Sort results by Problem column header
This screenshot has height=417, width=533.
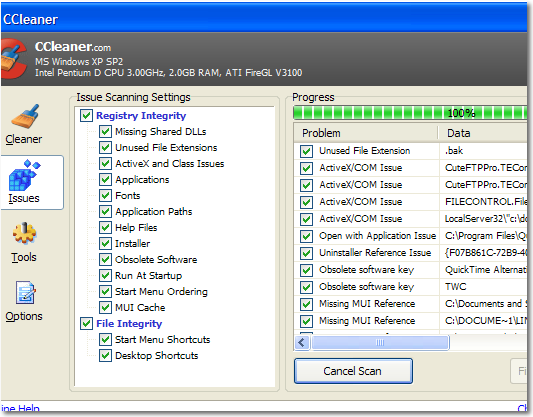(366, 133)
